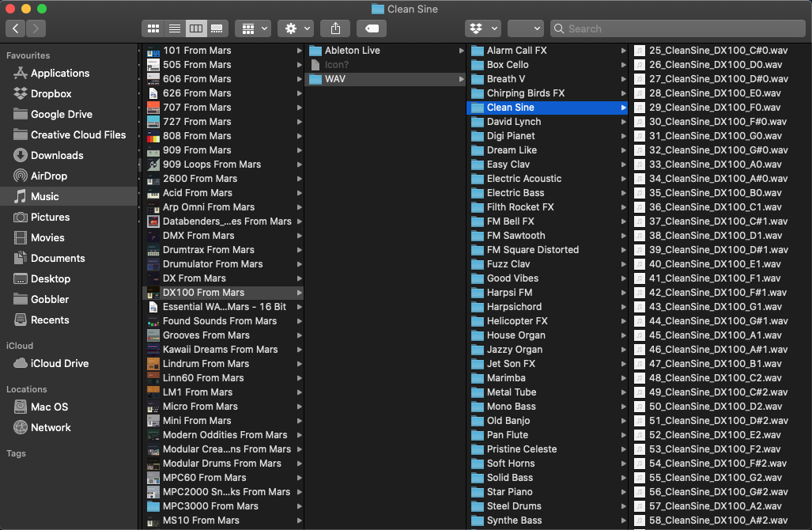Select 36_CleanSine_DX100_C1.wav file
Screen dimensions: 812x530
(x=721, y=207)
